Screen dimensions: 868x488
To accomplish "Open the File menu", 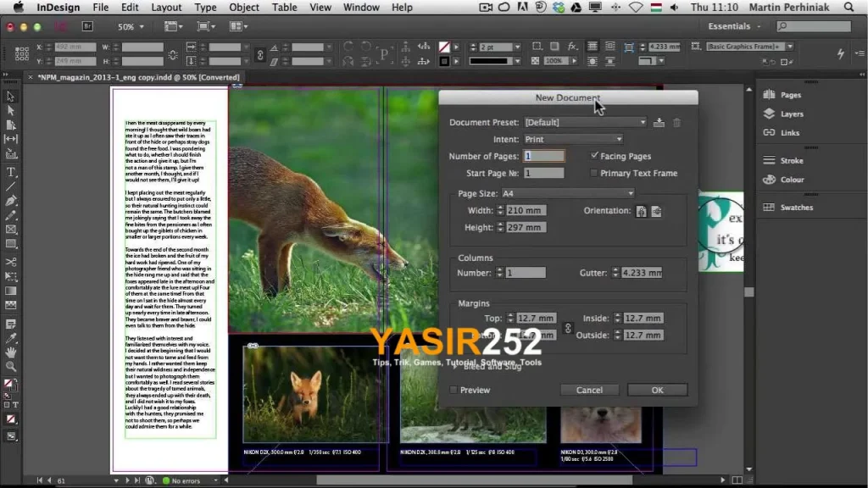I will [x=101, y=7].
